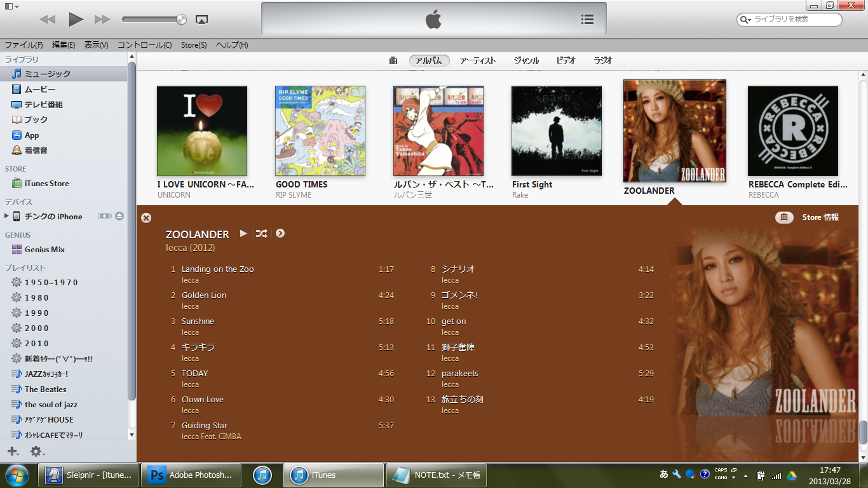The width and height of the screenshot is (868, 488).
Task: Switch to Store 情報 in album panel
Action: coord(820,217)
